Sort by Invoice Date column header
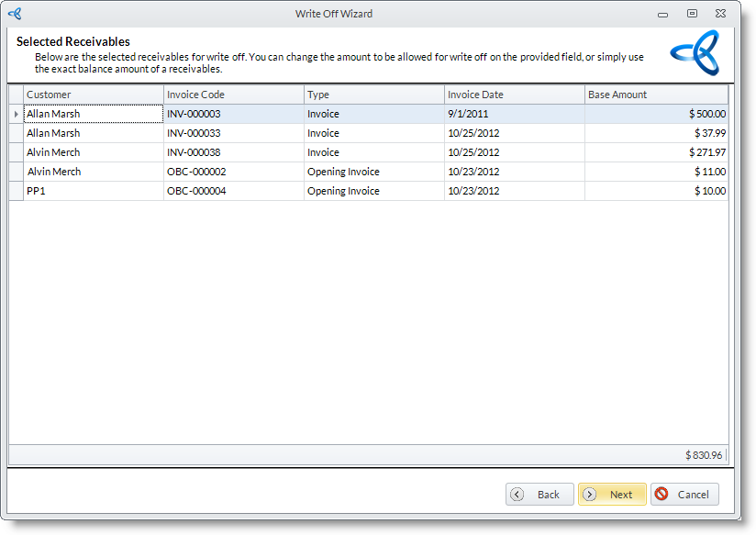The height and width of the screenshot is (535, 756). pos(515,95)
